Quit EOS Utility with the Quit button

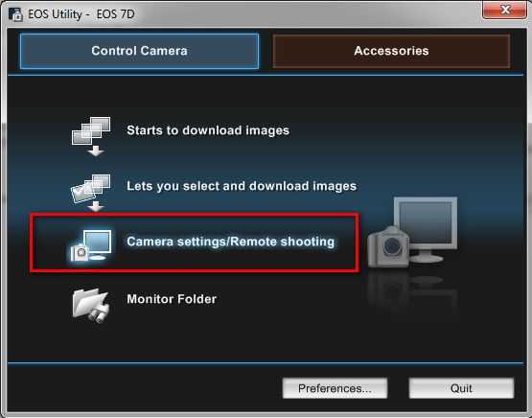461,388
